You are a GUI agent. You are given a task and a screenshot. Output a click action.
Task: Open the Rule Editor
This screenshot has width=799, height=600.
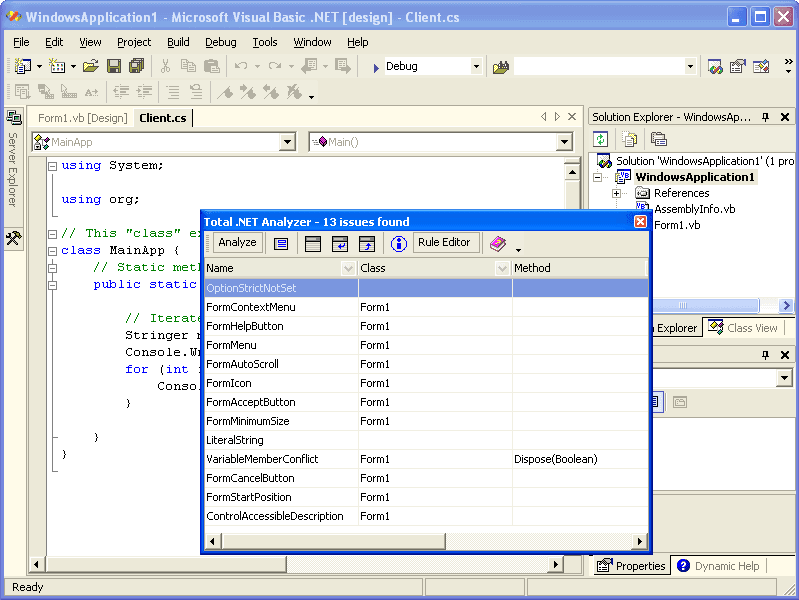click(444, 243)
